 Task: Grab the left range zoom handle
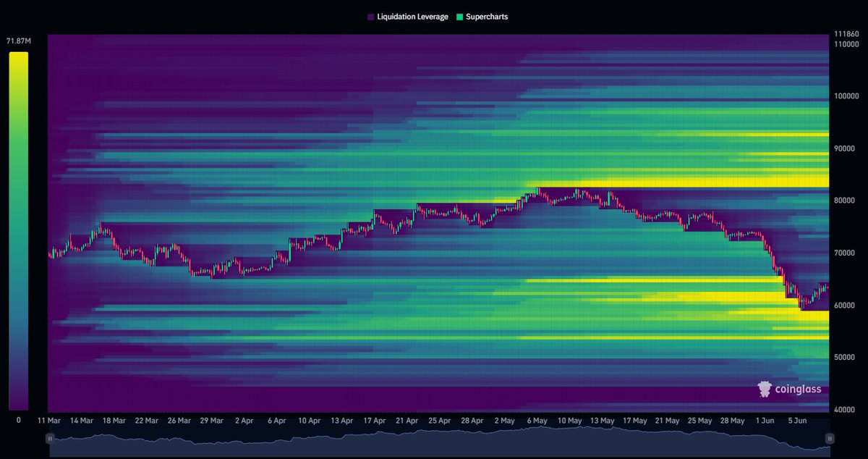click(50, 439)
